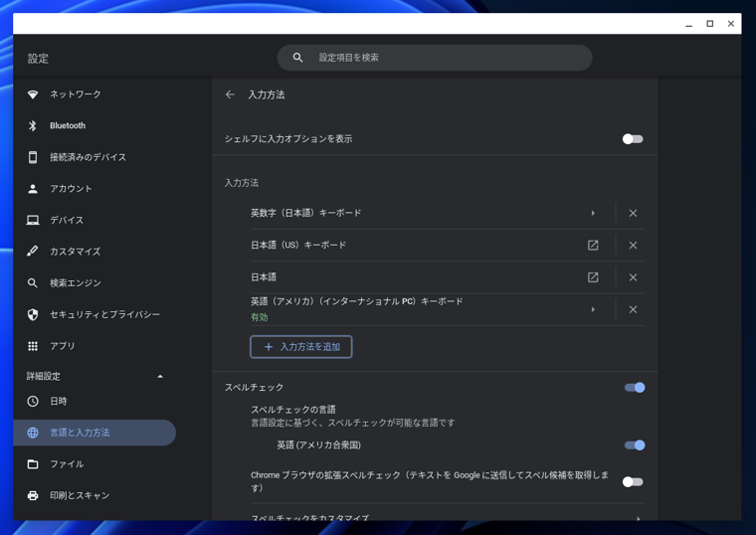Screen dimensions: 756x535
Task: Click the back arrow next to 入力方法
Action: pyautogui.click(x=230, y=94)
